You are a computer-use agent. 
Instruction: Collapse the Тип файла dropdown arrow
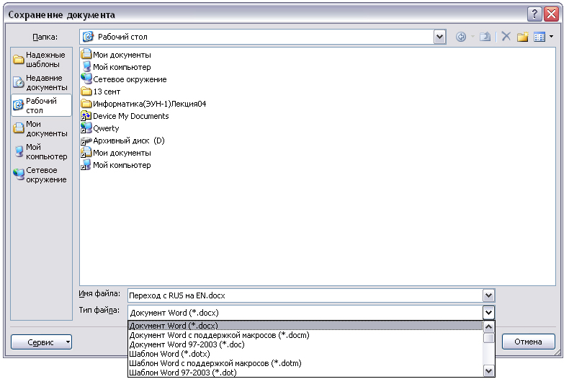488,313
